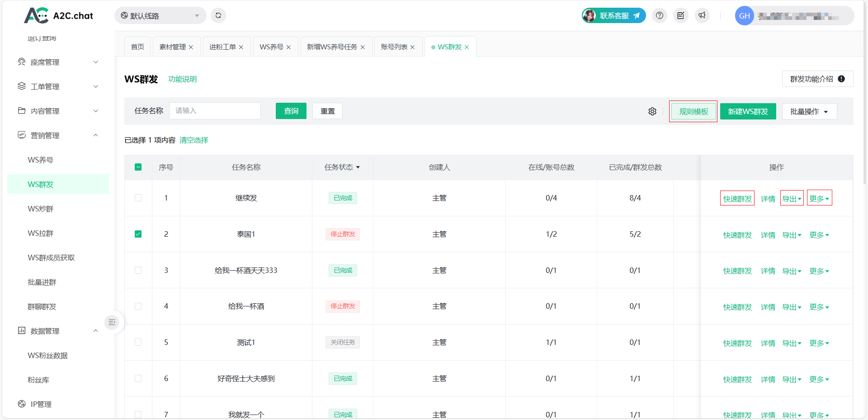Open table column settings gear icon
The height and width of the screenshot is (420, 868).
(x=652, y=111)
